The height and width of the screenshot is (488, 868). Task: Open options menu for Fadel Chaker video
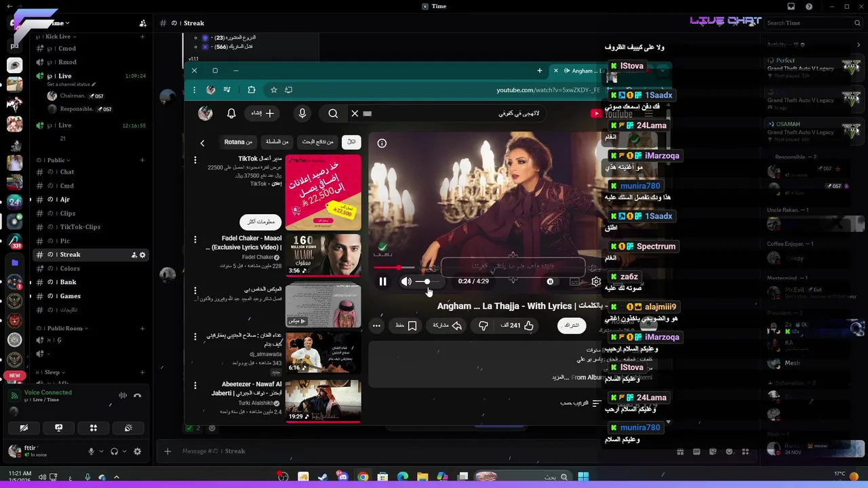point(195,239)
